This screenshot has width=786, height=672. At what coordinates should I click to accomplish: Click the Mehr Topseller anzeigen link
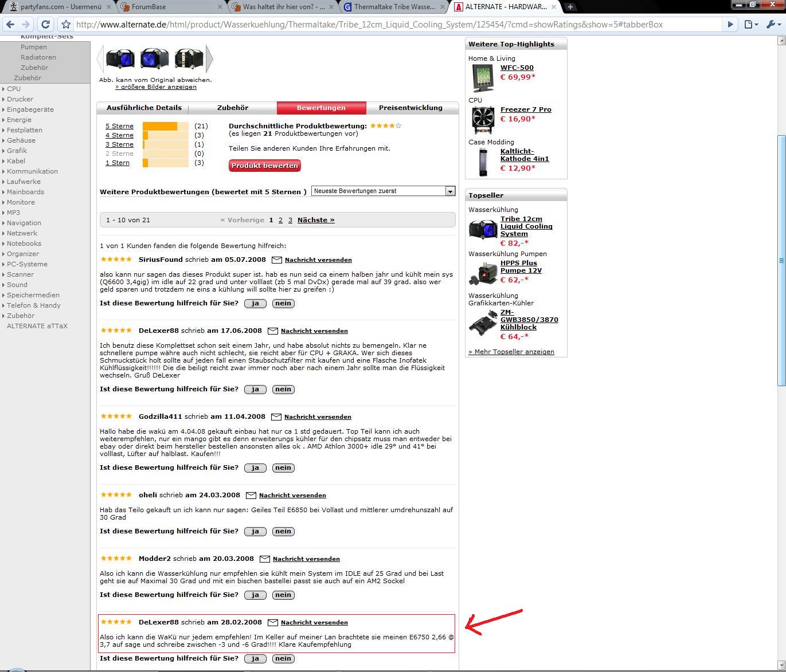511,352
